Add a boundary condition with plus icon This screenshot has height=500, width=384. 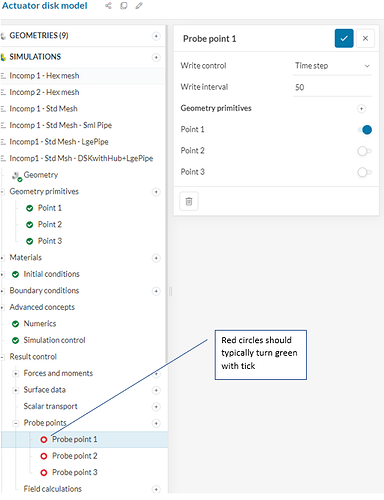coord(156,291)
